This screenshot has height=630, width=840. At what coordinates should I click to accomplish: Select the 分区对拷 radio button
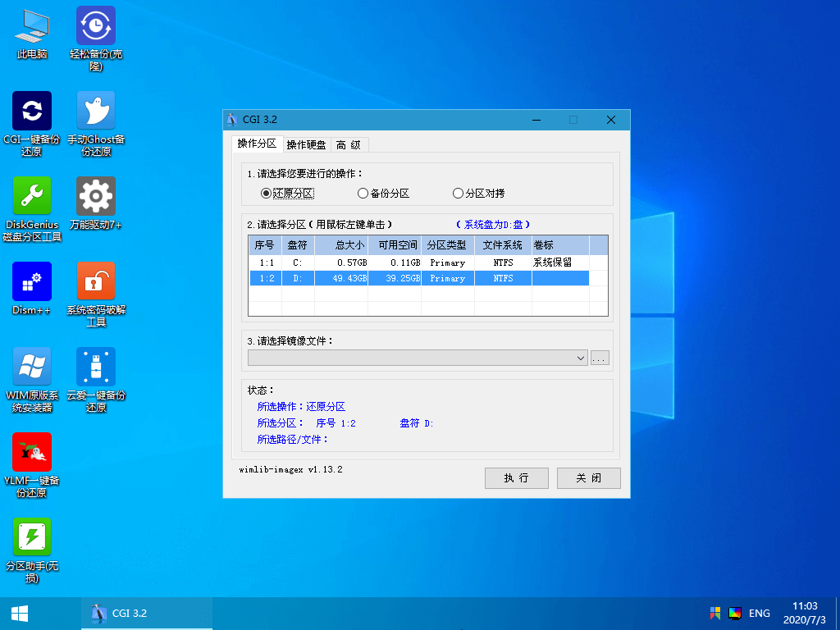pos(458,194)
